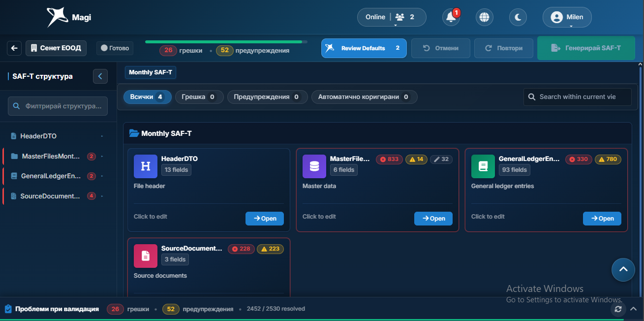The height and width of the screenshot is (321, 644).
Task: Click the globe language icon
Action: tap(485, 17)
